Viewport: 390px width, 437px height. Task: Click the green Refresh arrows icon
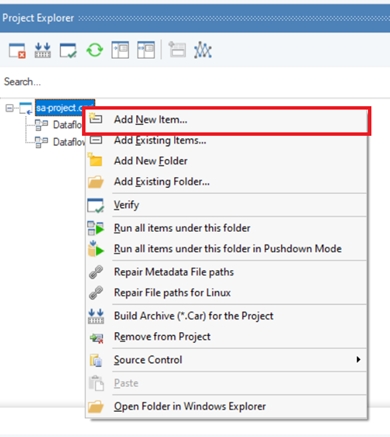[95, 50]
